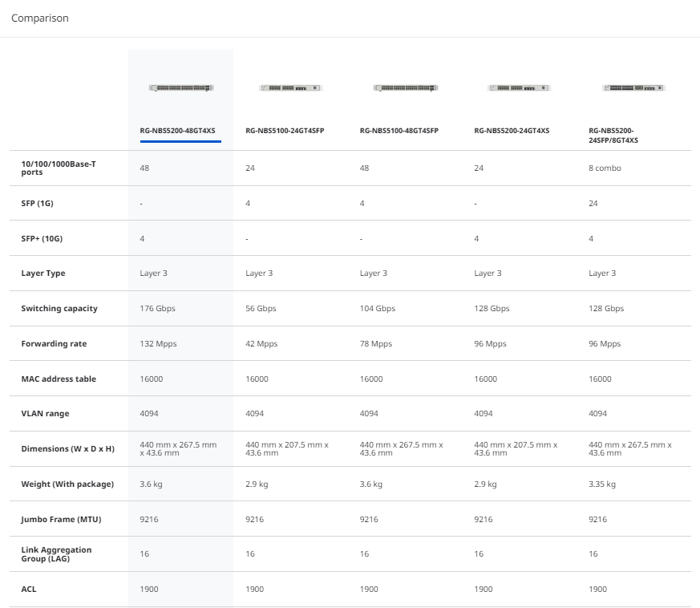Click the 8 combo ports value
This screenshot has width=700, height=608.
[605, 168]
